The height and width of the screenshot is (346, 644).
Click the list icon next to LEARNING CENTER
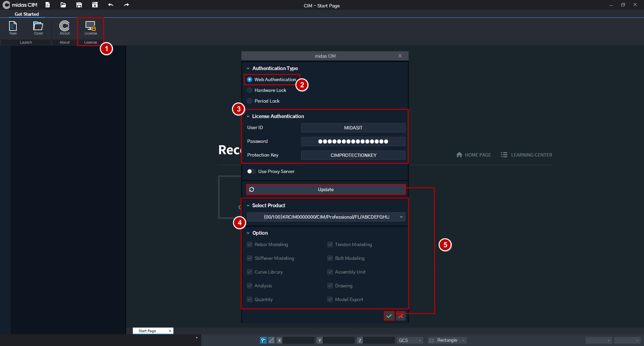click(x=504, y=155)
